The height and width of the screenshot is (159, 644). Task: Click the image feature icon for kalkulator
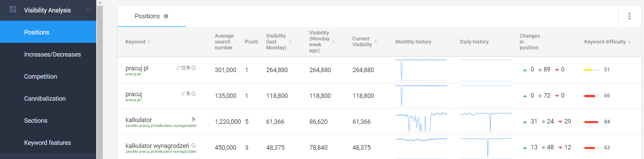coord(194,120)
